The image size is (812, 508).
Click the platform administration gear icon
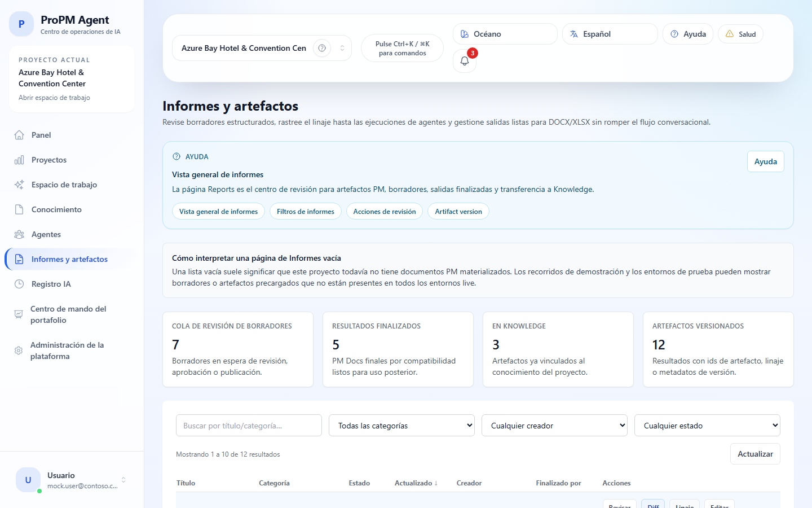pyautogui.click(x=19, y=351)
